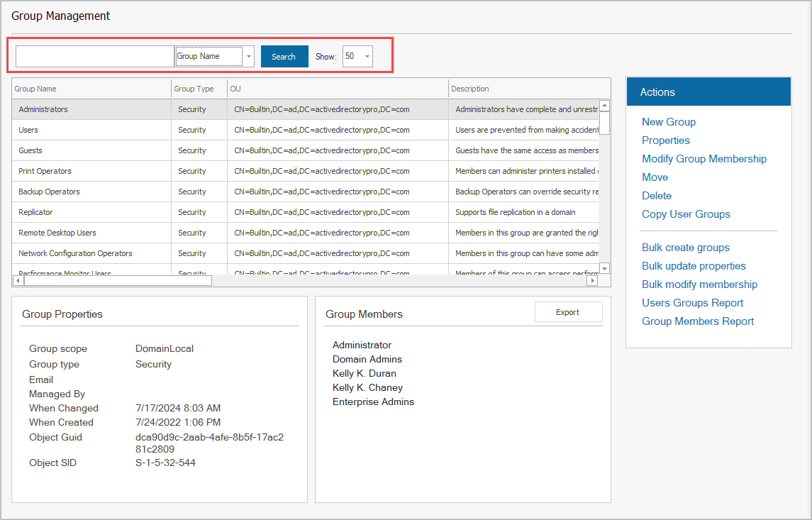Open Copy User Groups action
This screenshot has width=812, height=520.
click(685, 214)
